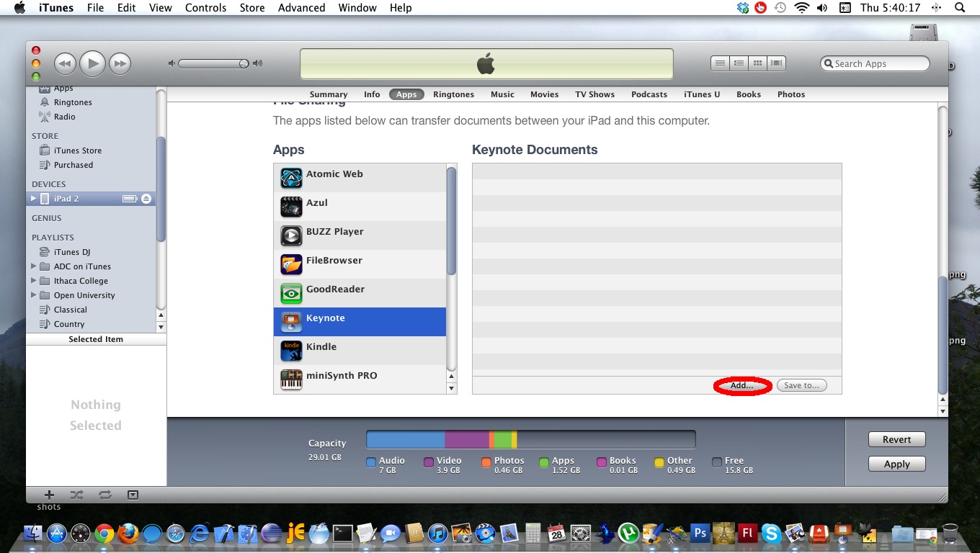Select the GoodReader app icon

coord(291,293)
